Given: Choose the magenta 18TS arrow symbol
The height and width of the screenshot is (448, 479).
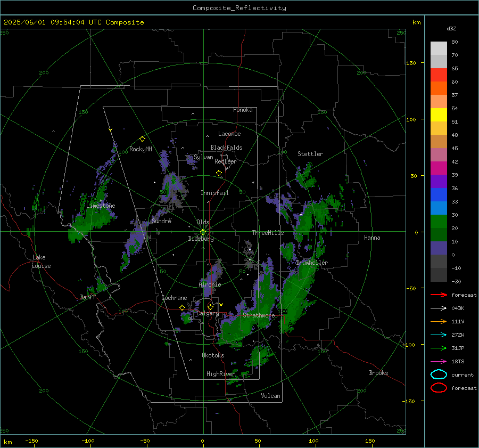Looking at the screenshot, I should 439,362.
